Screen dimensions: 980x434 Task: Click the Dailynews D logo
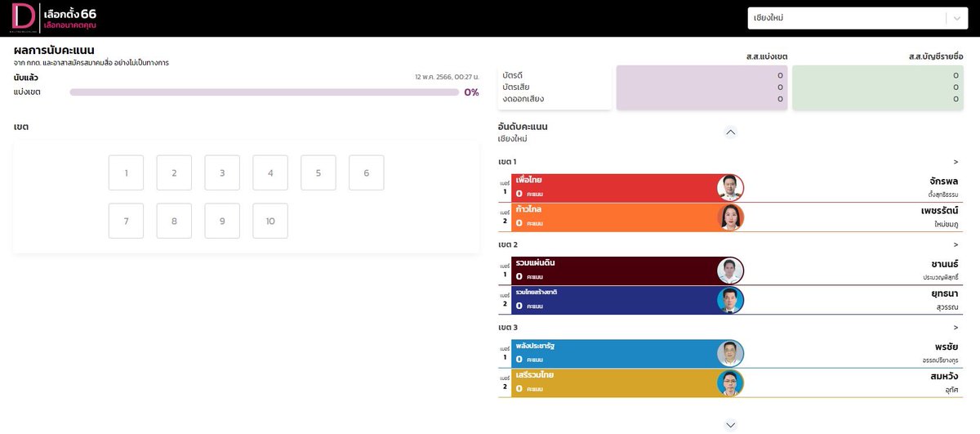coord(24,18)
